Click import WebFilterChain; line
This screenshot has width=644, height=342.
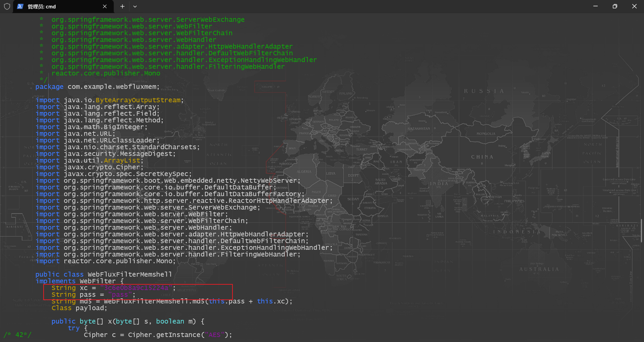(x=142, y=221)
